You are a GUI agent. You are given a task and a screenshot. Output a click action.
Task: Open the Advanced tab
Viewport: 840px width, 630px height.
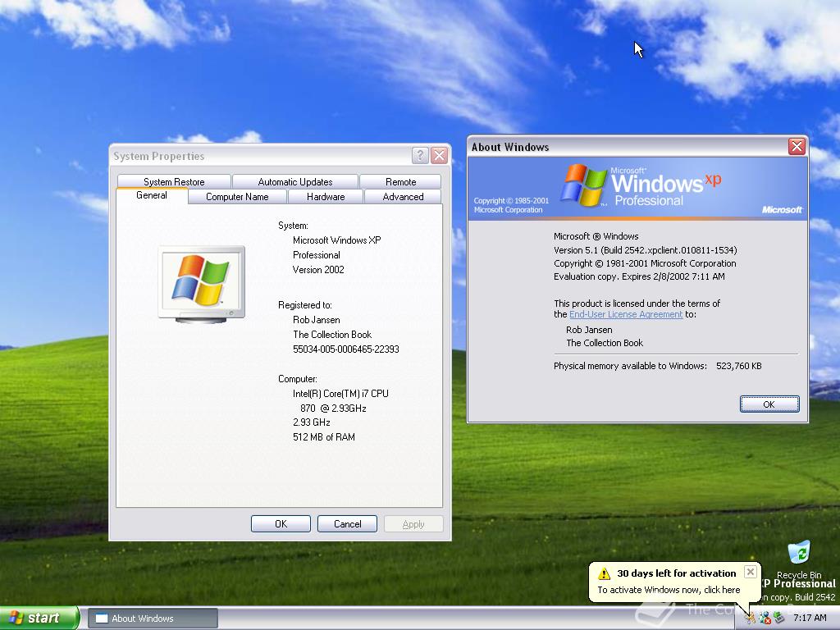(403, 197)
